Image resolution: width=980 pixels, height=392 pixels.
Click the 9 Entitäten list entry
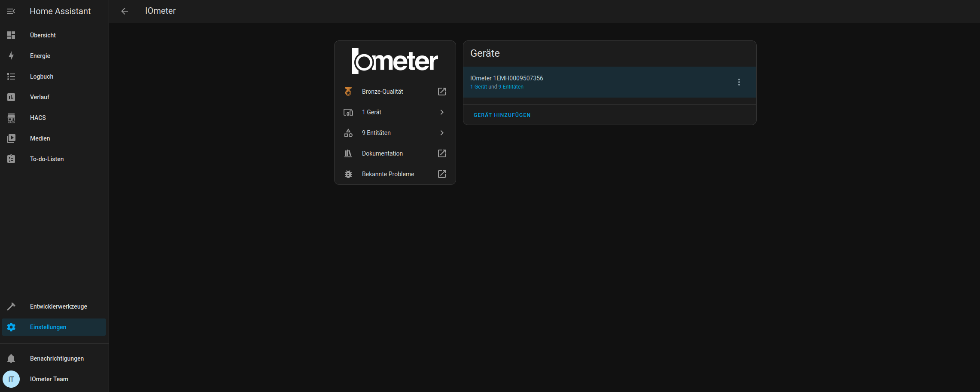[x=395, y=133]
